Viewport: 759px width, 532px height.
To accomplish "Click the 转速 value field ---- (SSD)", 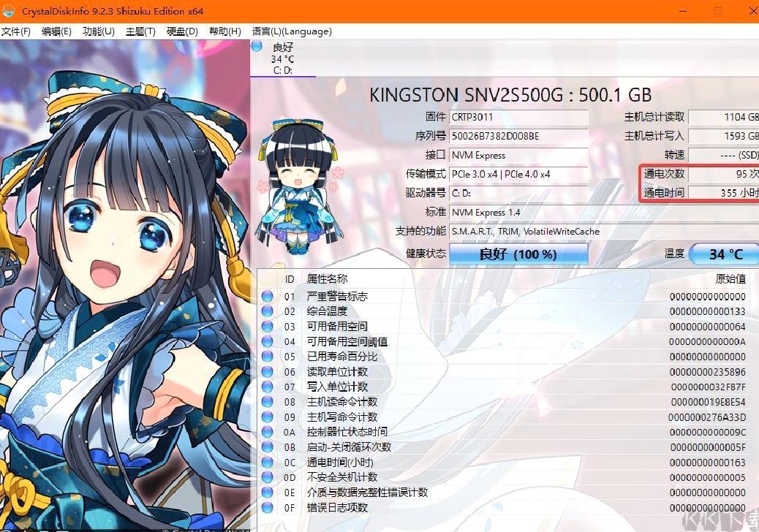I will [x=724, y=155].
